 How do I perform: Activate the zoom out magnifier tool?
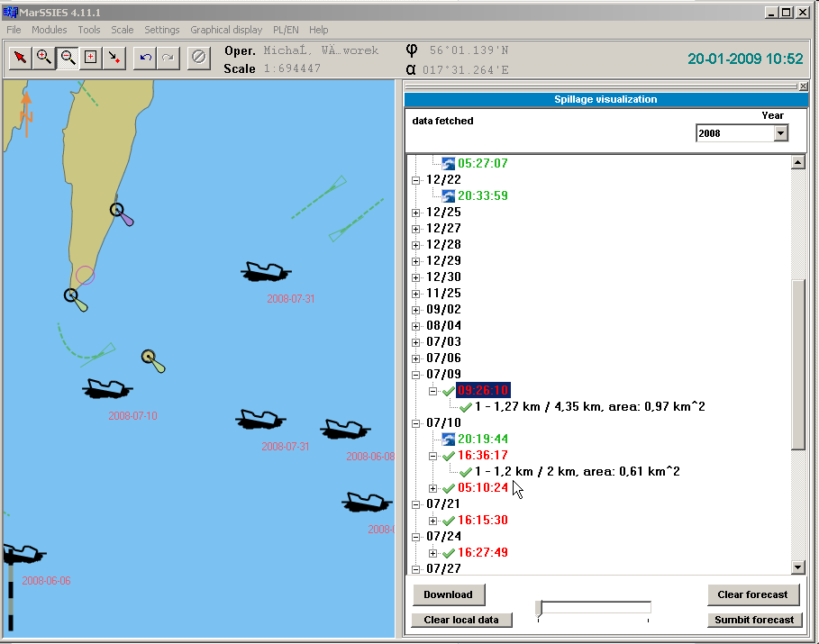[x=68, y=58]
